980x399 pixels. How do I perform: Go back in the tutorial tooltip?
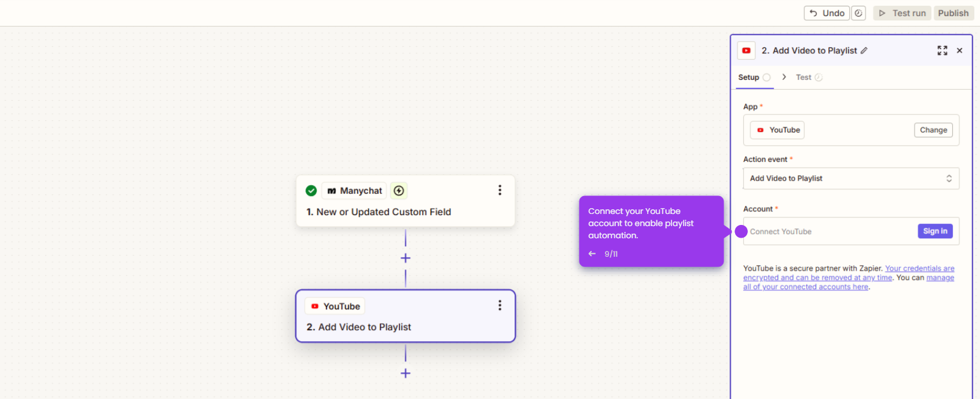tap(592, 254)
